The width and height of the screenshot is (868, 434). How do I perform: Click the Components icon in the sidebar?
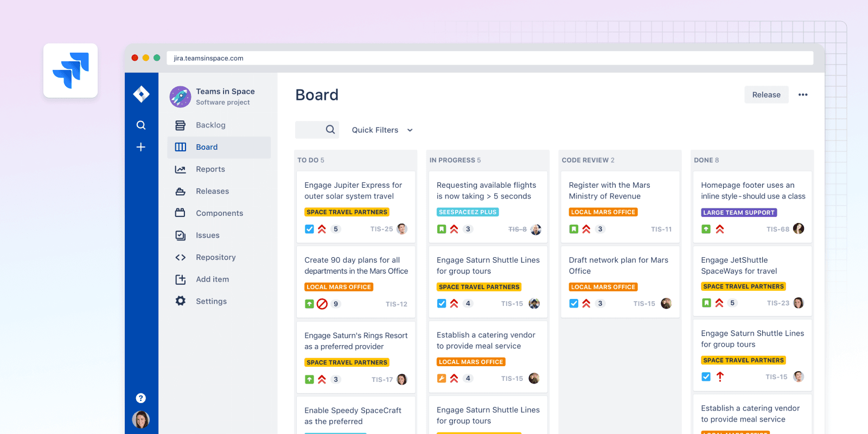pyautogui.click(x=181, y=213)
